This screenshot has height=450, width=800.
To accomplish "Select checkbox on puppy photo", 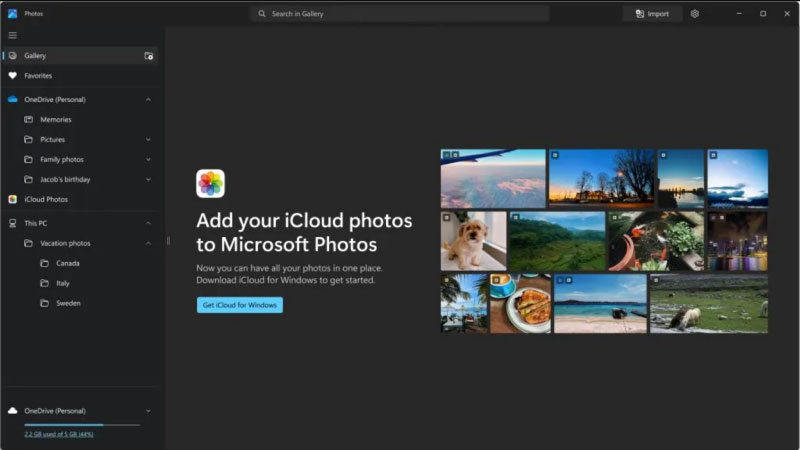I will pos(446,217).
